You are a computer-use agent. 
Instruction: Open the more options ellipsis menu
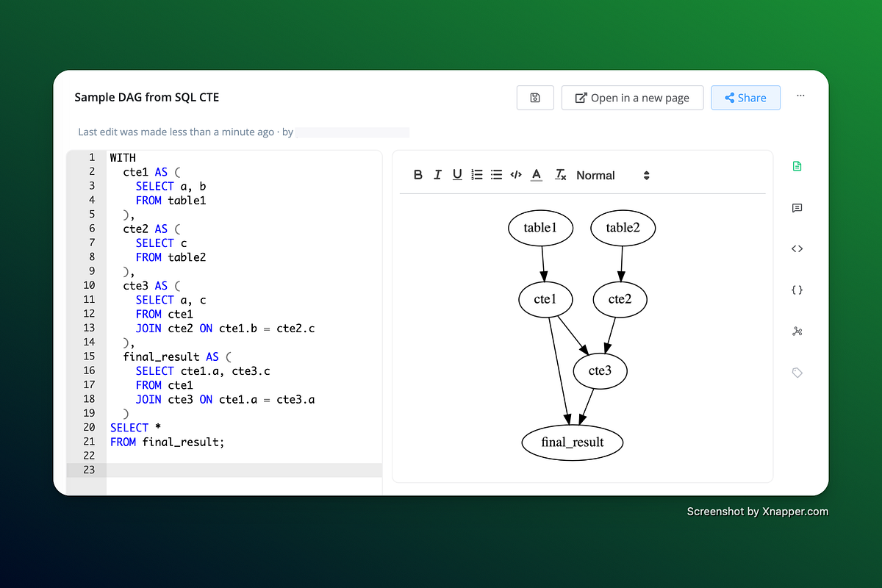(800, 96)
